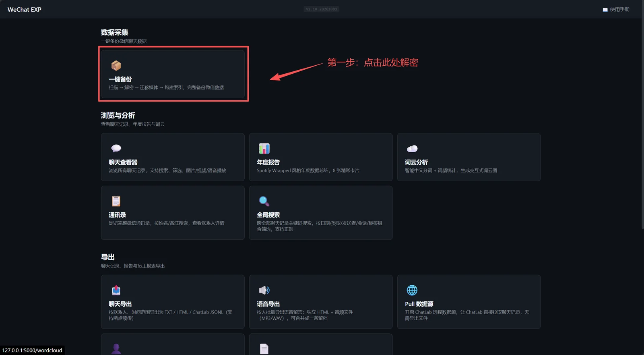Screen dimensions: 644x355
Task: Select the Pull 数据源 card title
Action: click(x=419, y=304)
